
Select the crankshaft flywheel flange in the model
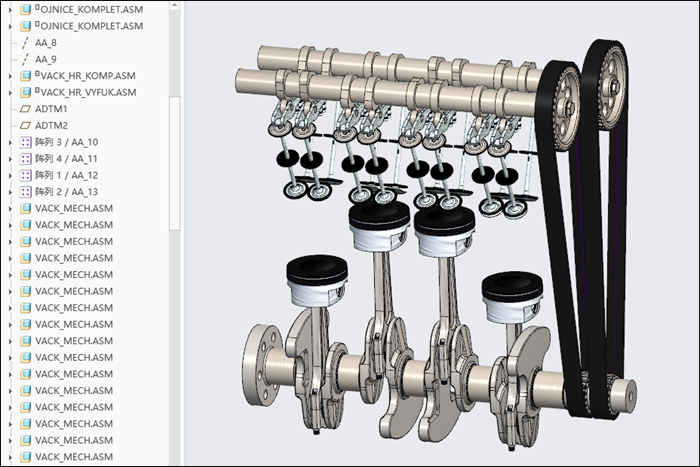pos(262,364)
